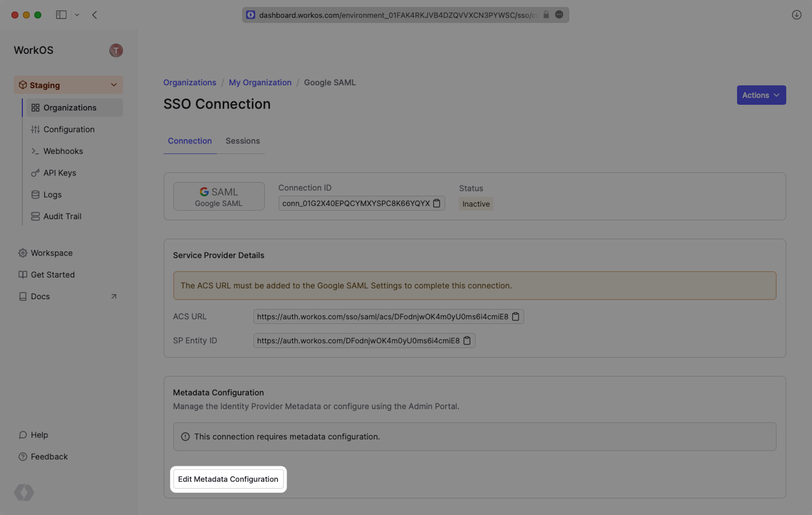Open the Actions dropdown menu
Screen dimensions: 812x515
coord(761,95)
